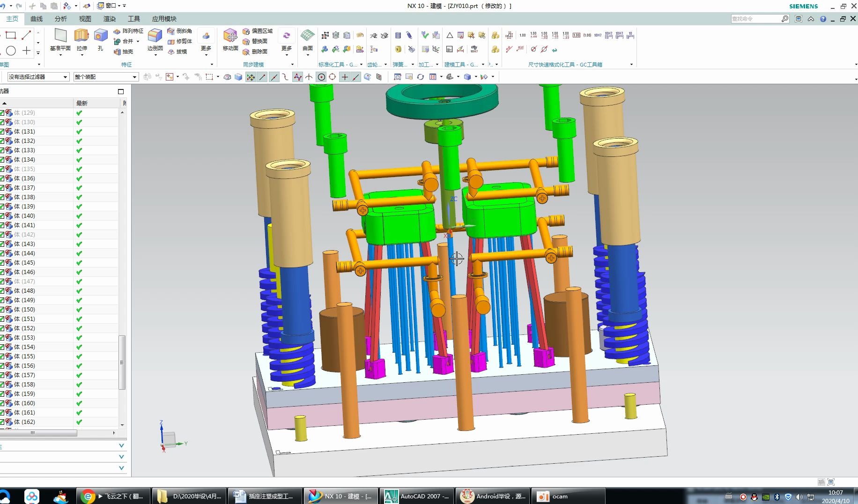Switch to the 曲线 ribbon tab
The image size is (858, 504).
tap(37, 19)
